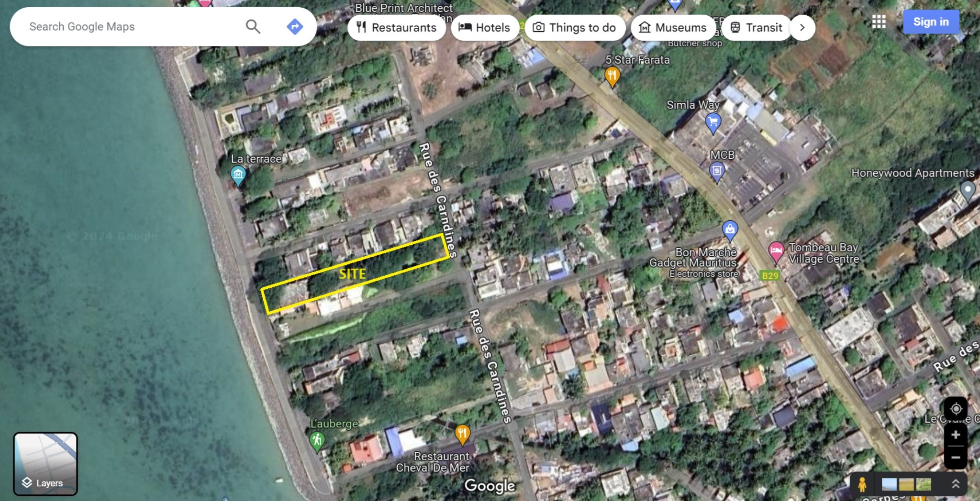Click the Gadget Mauritius Electronics store label

[x=693, y=268]
